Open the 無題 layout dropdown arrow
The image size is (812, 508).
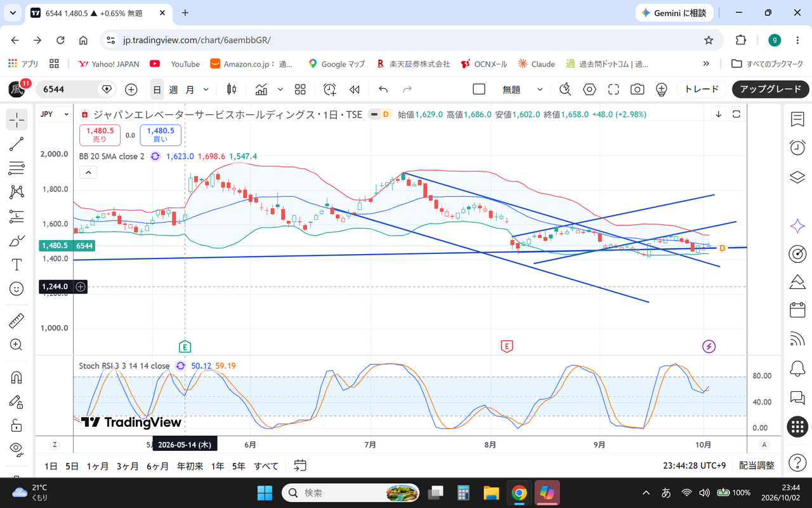tap(540, 90)
